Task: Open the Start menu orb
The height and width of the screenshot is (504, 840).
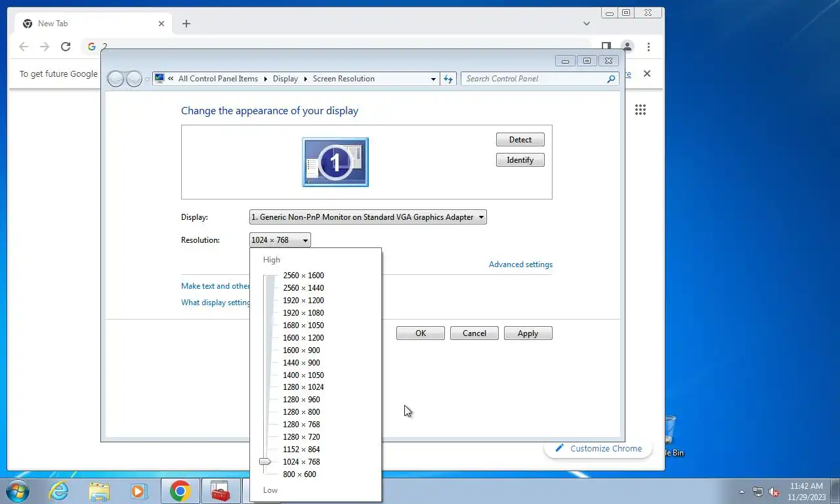Action: (x=17, y=491)
